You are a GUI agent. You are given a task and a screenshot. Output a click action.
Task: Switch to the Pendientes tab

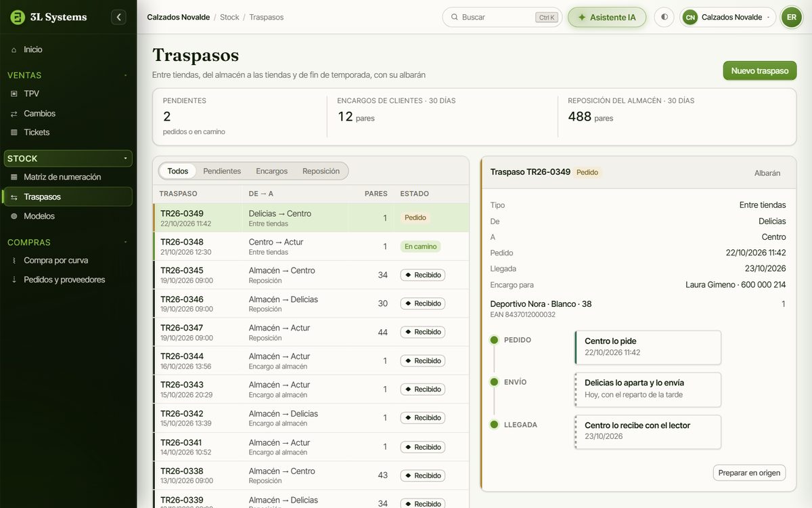click(222, 171)
